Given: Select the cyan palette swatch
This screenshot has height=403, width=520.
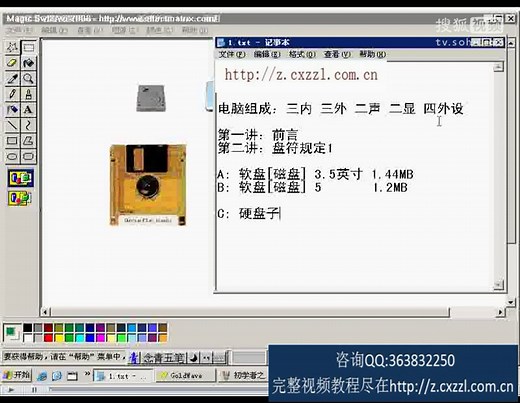Looking at the screenshot, I should (x=80, y=338).
